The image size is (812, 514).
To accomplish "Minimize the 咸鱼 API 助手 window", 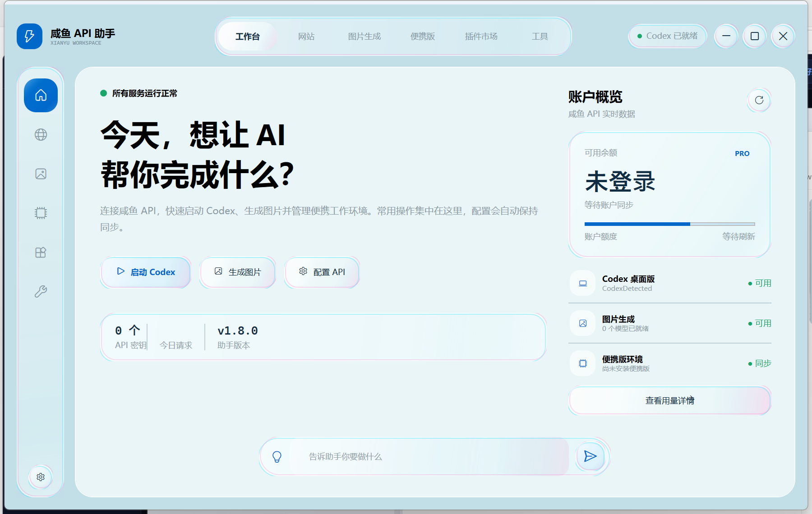I will (x=726, y=36).
